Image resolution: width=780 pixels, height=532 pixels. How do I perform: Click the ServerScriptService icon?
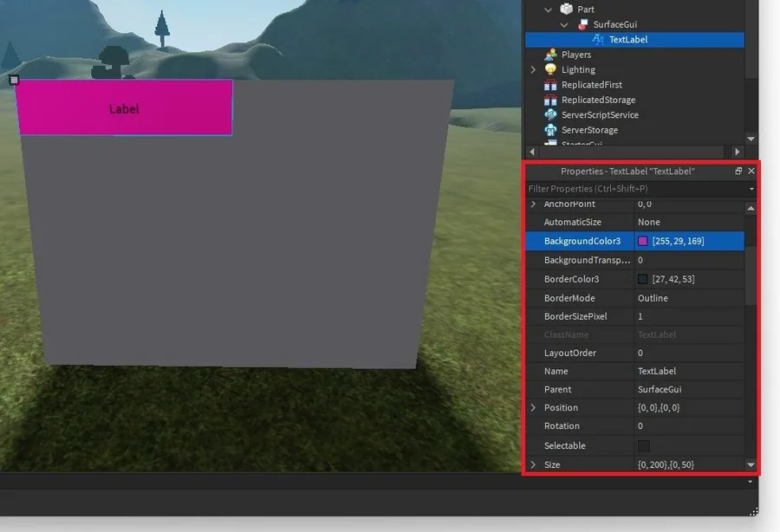(550, 114)
